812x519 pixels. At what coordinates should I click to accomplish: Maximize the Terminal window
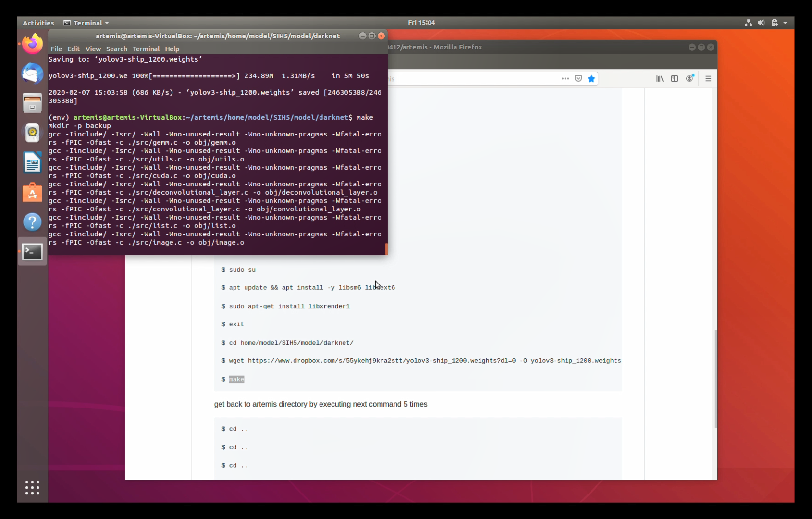coord(372,36)
